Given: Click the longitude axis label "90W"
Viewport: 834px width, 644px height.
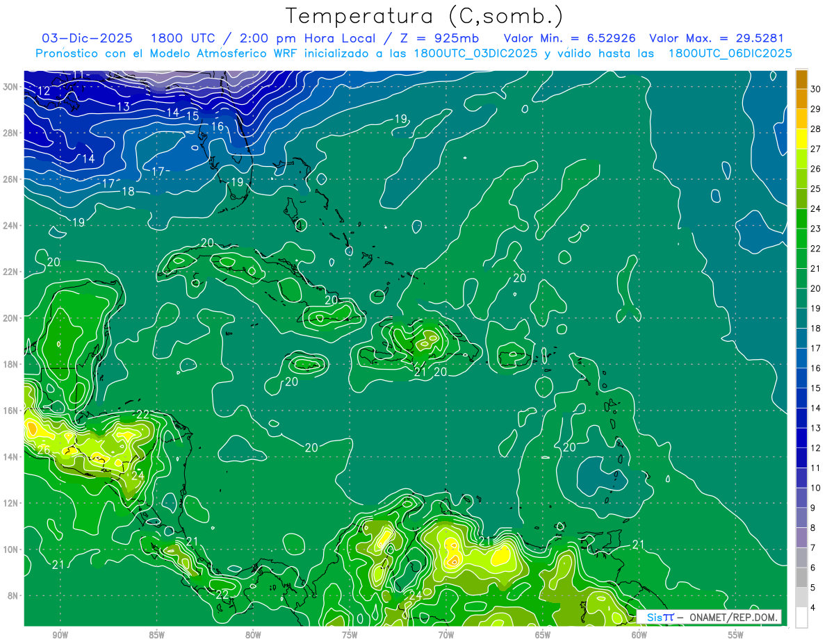Looking at the screenshot, I should point(60,635).
